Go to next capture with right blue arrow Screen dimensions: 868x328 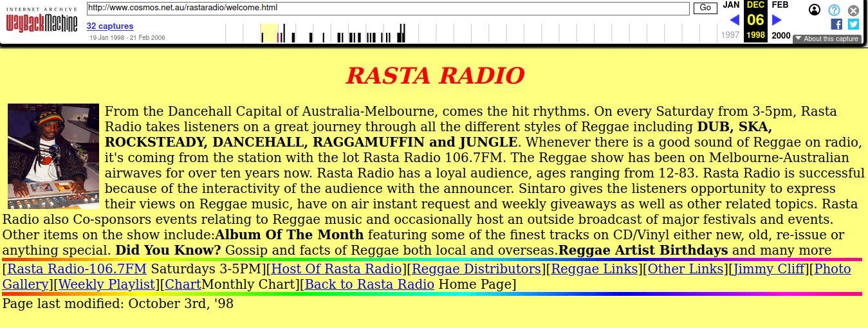pos(777,21)
